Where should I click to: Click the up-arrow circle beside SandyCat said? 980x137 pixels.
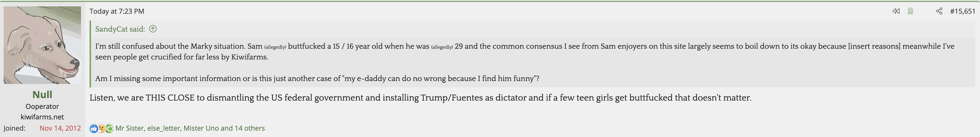tap(153, 29)
